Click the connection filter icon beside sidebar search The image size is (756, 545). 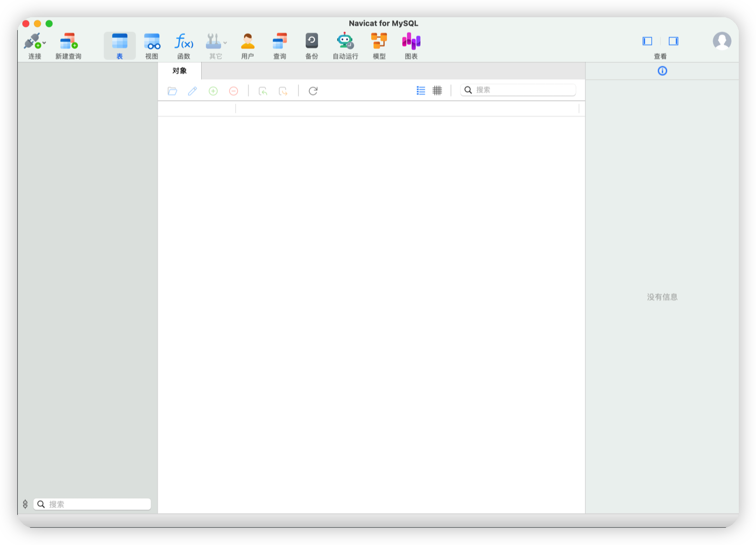pos(25,504)
